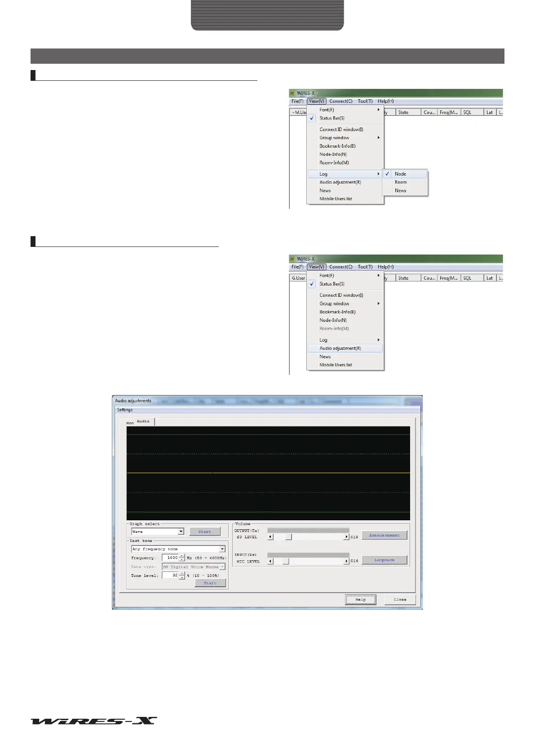Uncheck Node in the Log submenu

pyautogui.click(x=404, y=174)
